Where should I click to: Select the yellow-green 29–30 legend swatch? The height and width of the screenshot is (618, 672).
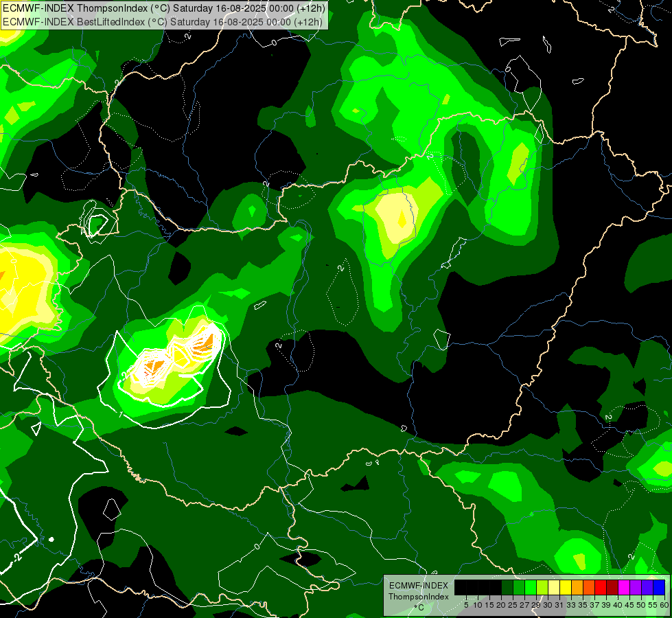click(x=542, y=587)
